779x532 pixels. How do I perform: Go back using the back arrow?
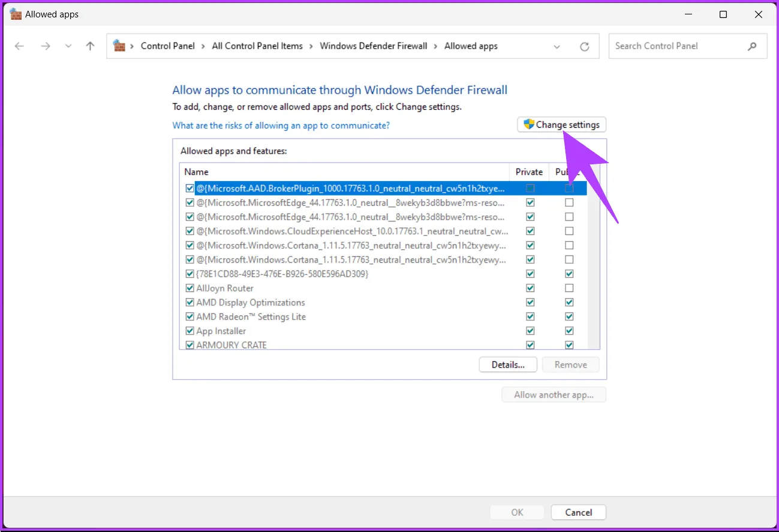(19, 46)
